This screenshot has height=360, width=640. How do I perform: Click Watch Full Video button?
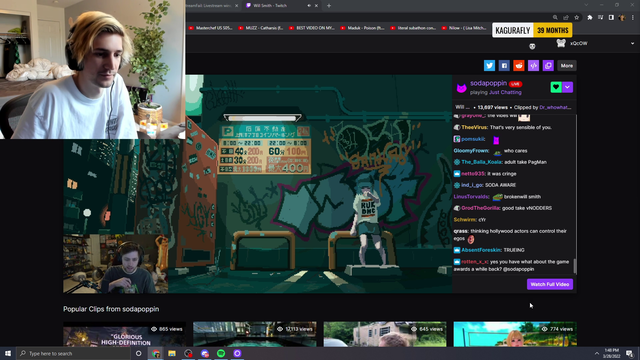coord(550,284)
